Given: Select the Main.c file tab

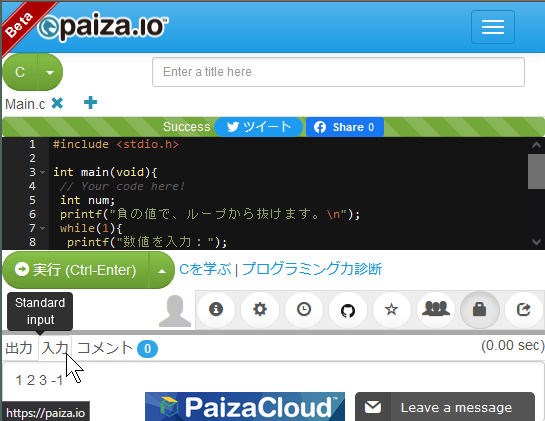Looking at the screenshot, I should 25,104.
